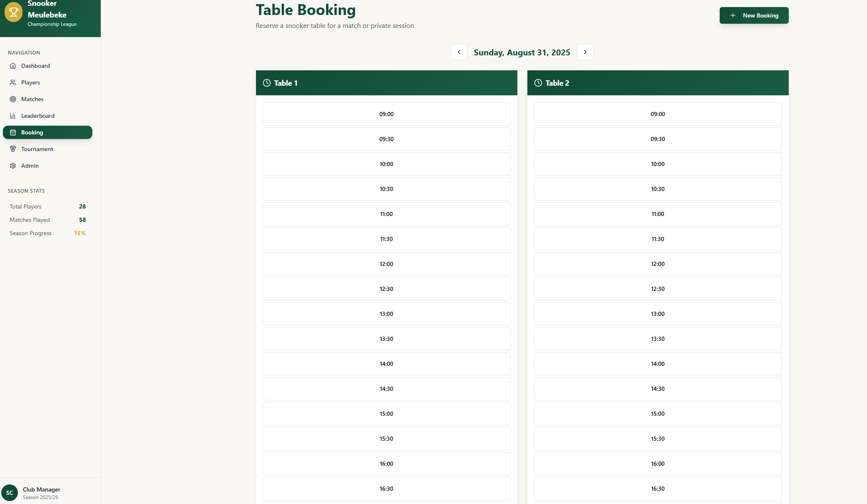The image size is (867, 504).
Task: Click the date Sunday, August 31, 2025
Action: coord(522,52)
